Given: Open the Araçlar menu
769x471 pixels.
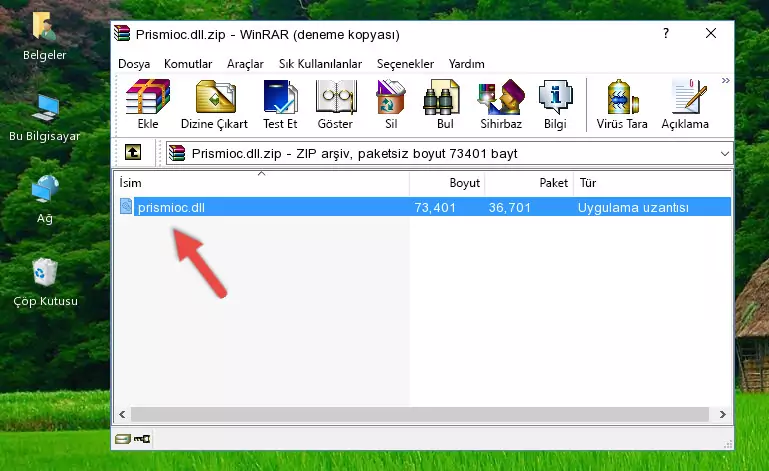Looking at the screenshot, I should [245, 64].
